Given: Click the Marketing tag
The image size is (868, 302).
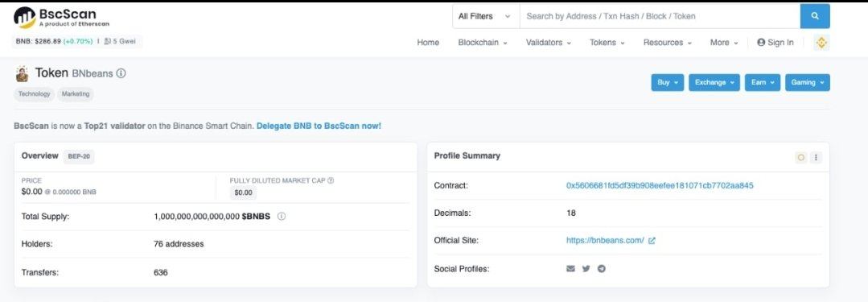Looking at the screenshot, I should click(x=76, y=94).
